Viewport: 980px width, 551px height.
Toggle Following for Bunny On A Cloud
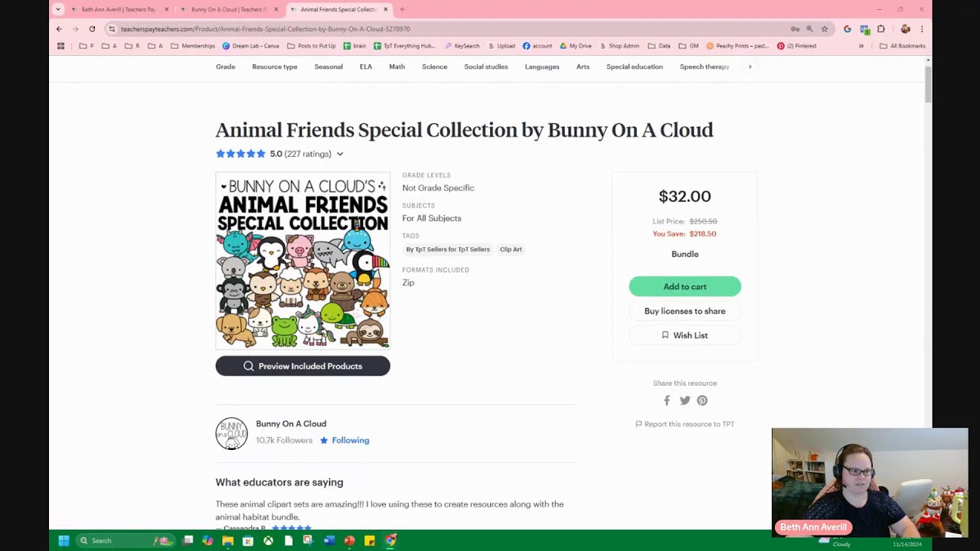345,440
